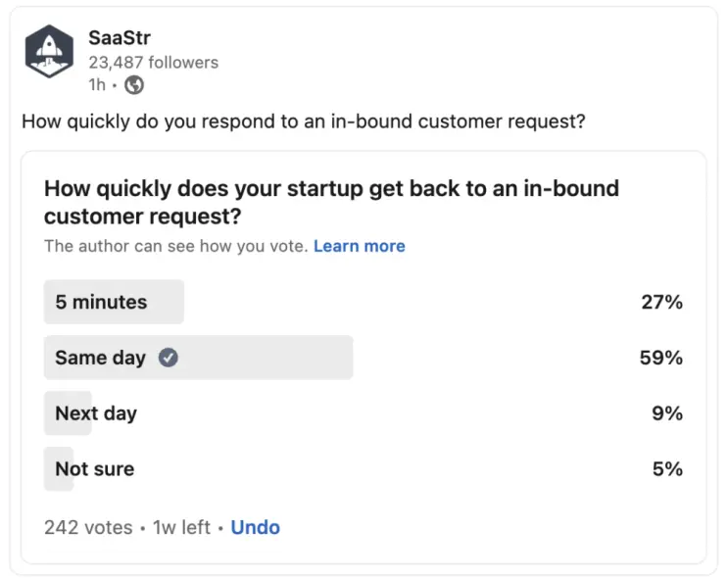Click the post text about in-bound requests

click(304, 121)
